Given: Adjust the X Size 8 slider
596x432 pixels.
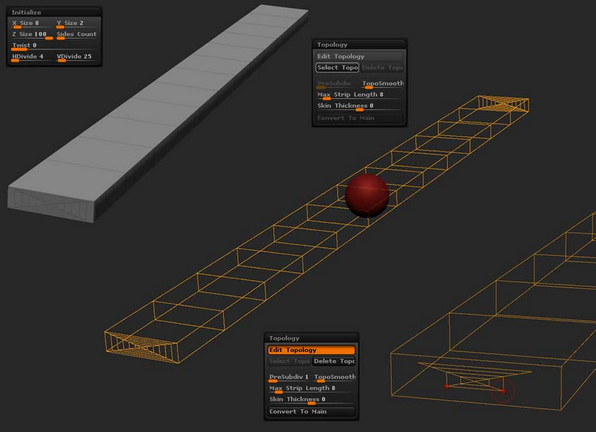Looking at the screenshot, I should click(x=32, y=24).
